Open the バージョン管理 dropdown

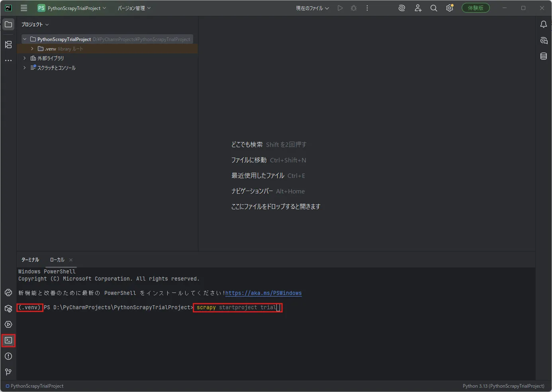pyautogui.click(x=134, y=8)
